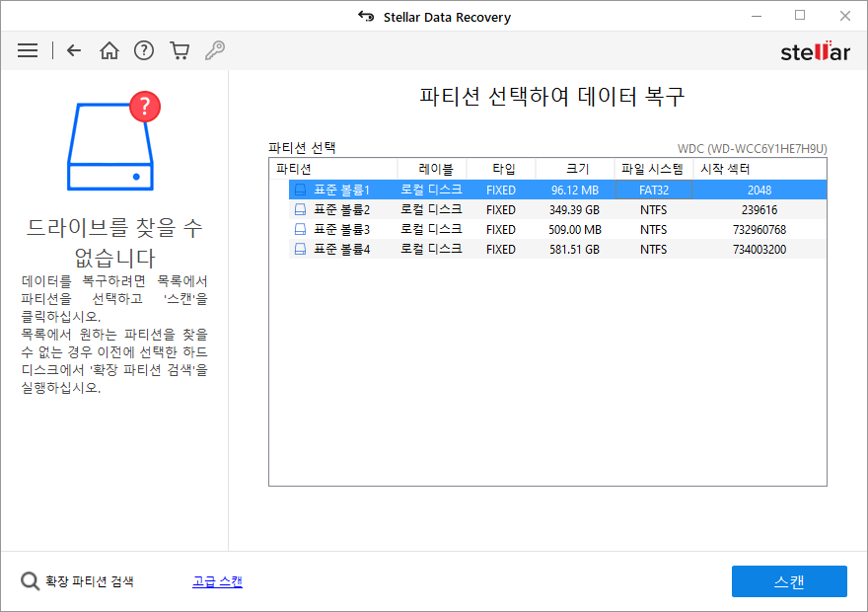Click FIXED type cell in 표준 볼륨3 row

(501, 229)
